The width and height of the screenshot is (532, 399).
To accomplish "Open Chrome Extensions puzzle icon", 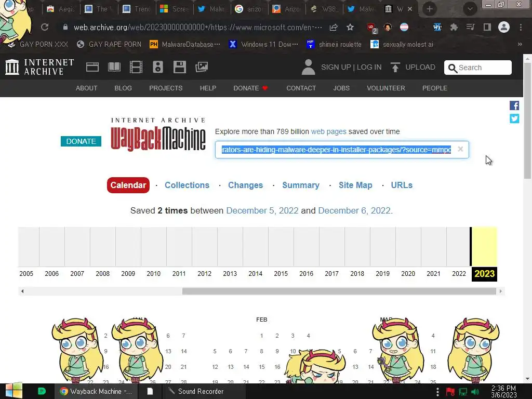I will [x=454, y=27].
